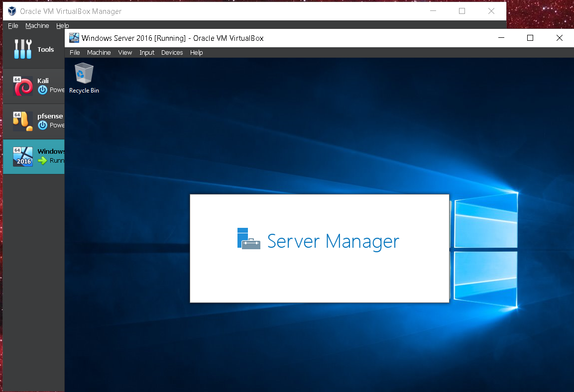574x392 pixels.
Task: Minimize the VirtualBox Manager window
Action: point(433,11)
